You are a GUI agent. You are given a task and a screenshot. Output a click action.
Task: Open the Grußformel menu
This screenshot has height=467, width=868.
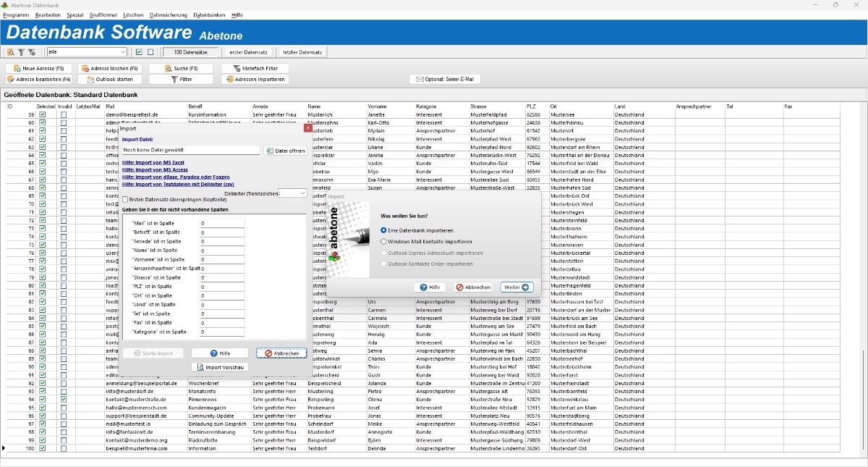[104, 15]
